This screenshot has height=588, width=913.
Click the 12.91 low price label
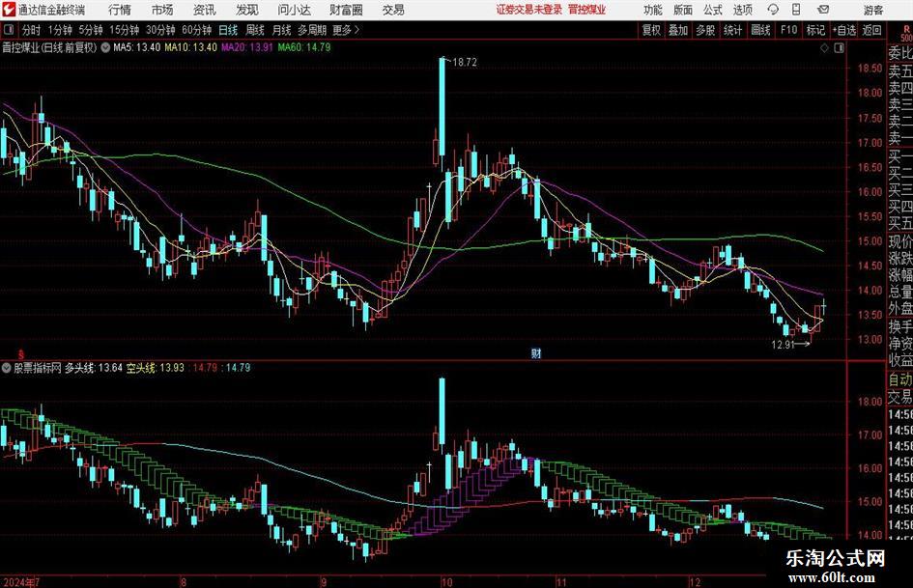click(784, 345)
